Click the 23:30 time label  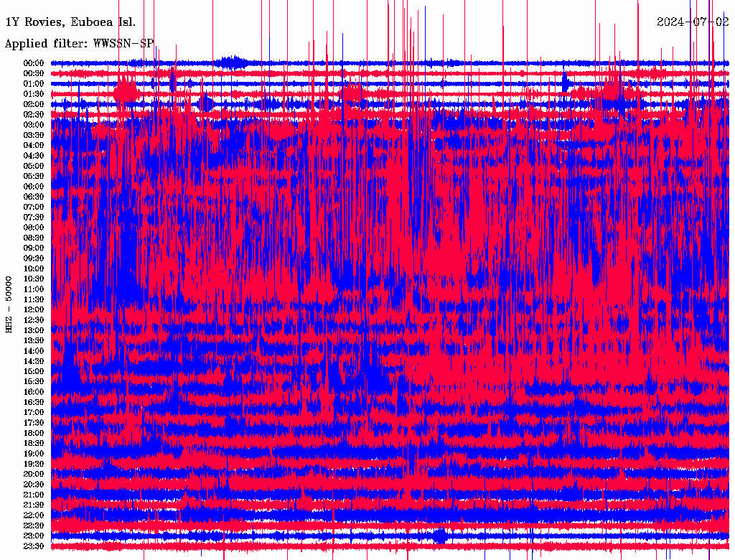pos(34,546)
